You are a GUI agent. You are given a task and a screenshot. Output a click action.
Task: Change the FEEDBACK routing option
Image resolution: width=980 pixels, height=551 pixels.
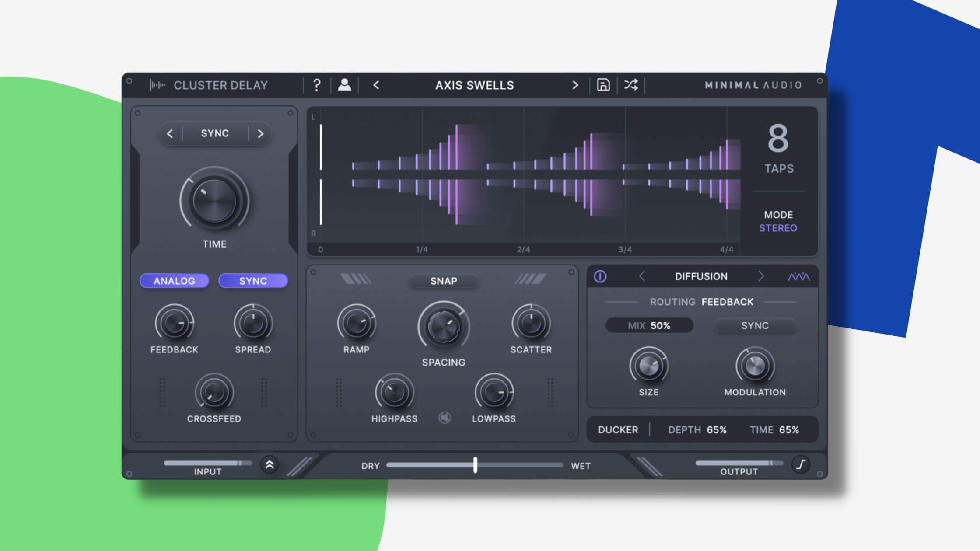pyautogui.click(x=727, y=302)
